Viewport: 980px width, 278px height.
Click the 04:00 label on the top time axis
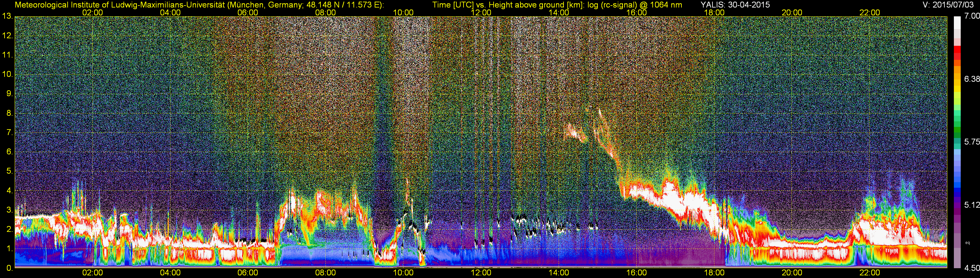pyautogui.click(x=170, y=12)
